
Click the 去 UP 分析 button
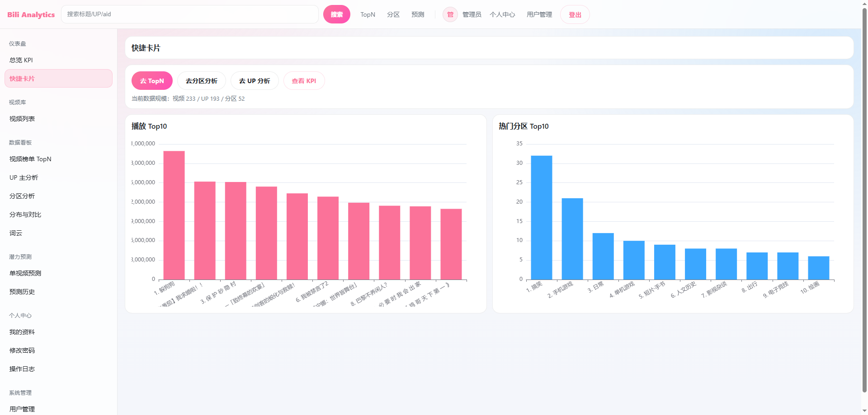255,81
